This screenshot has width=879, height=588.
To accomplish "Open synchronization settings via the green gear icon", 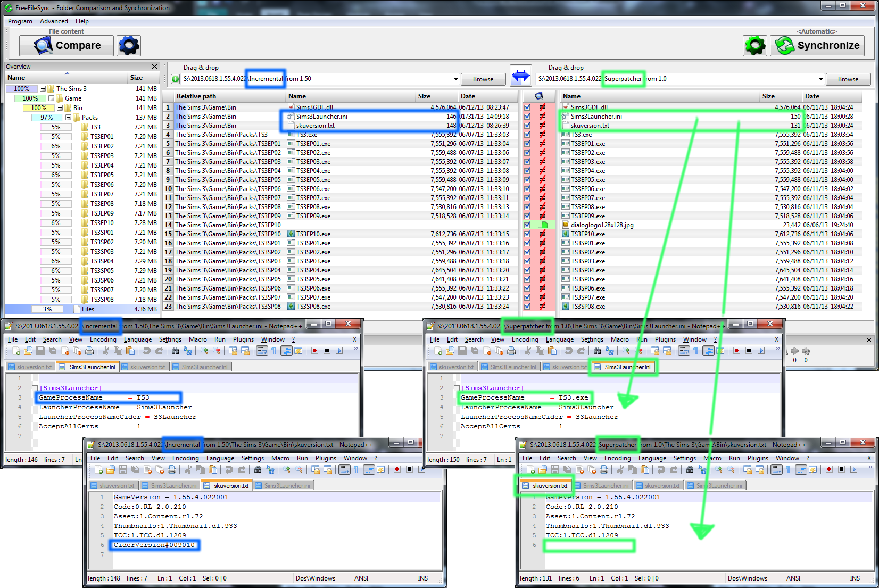I will tap(754, 46).
